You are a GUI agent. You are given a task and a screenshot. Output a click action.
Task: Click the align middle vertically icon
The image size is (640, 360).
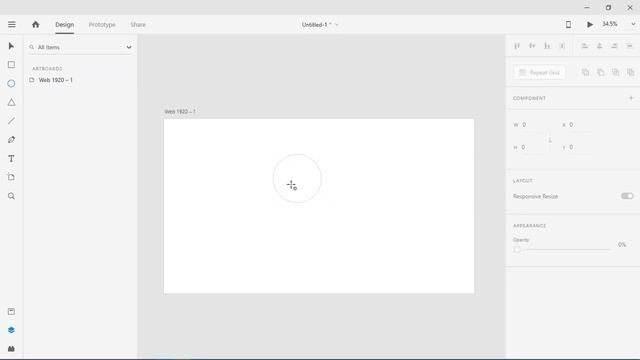pos(532,46)
